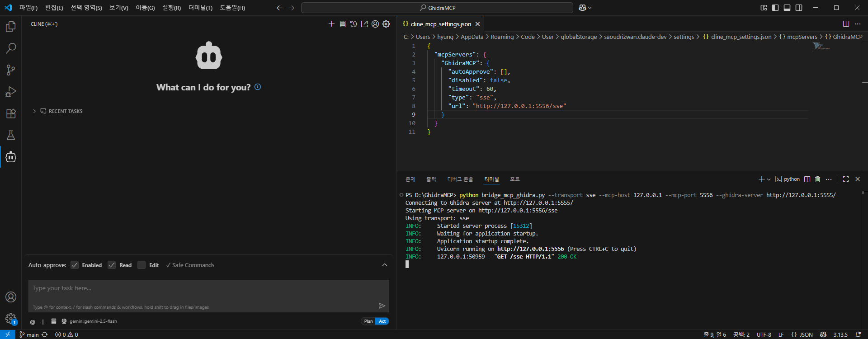The width and height of the screenshot is (868, 339).
Task: Kill the terminal with trash icon
Action: [x=817, y=179]
